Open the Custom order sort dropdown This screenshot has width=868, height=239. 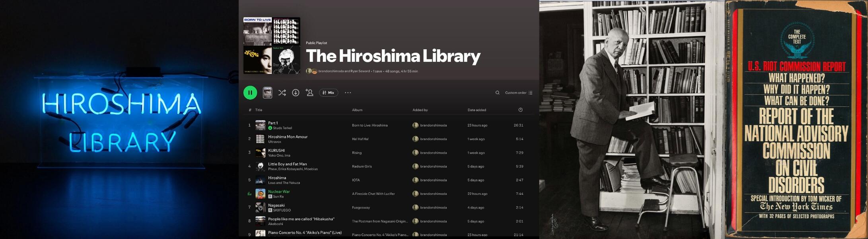(519, 93)
